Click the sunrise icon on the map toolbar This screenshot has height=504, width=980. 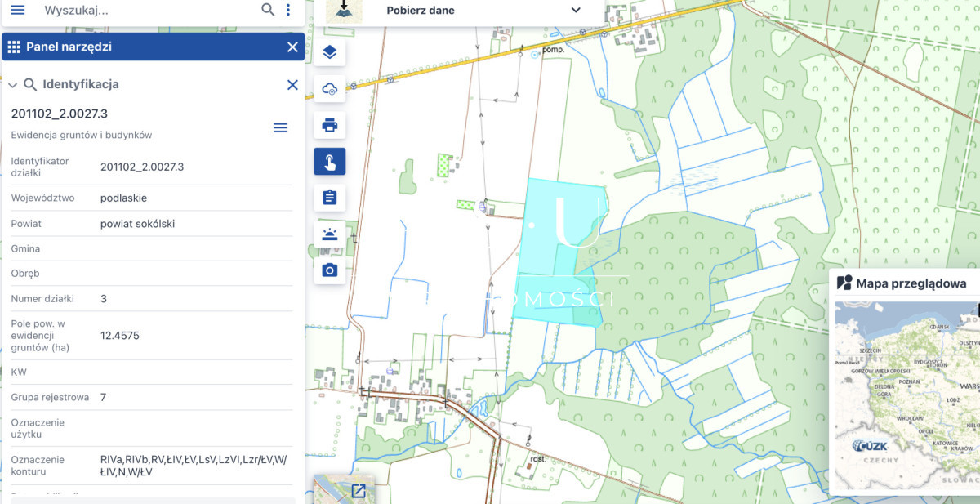330,234
